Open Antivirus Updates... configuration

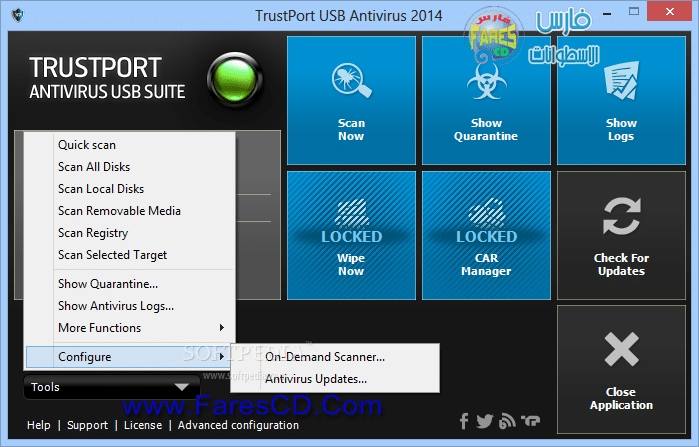(335, 379)
